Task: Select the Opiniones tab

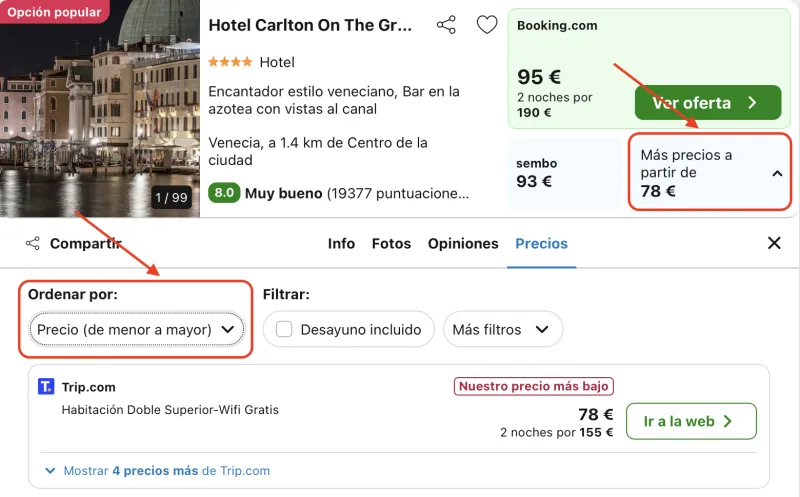Action: pos(463,243)
